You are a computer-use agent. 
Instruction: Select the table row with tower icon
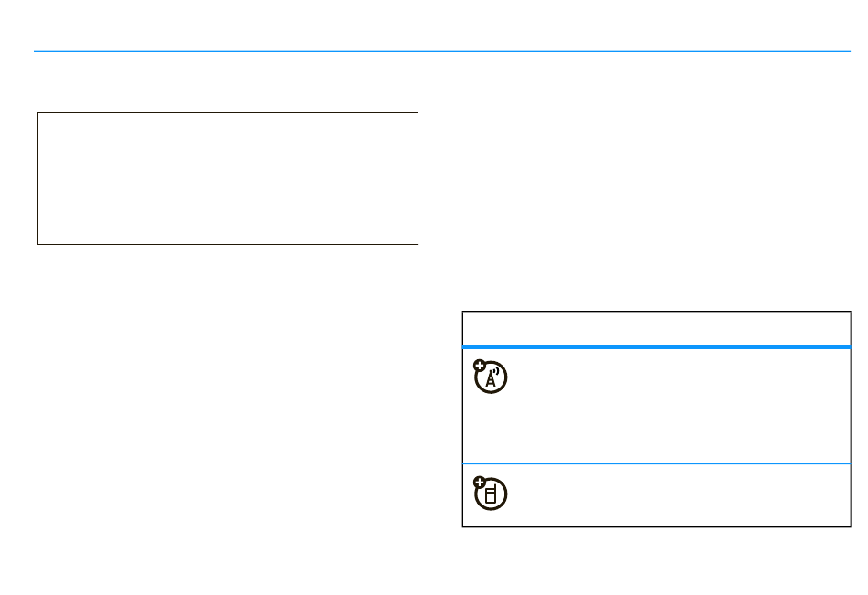[657, 406]
